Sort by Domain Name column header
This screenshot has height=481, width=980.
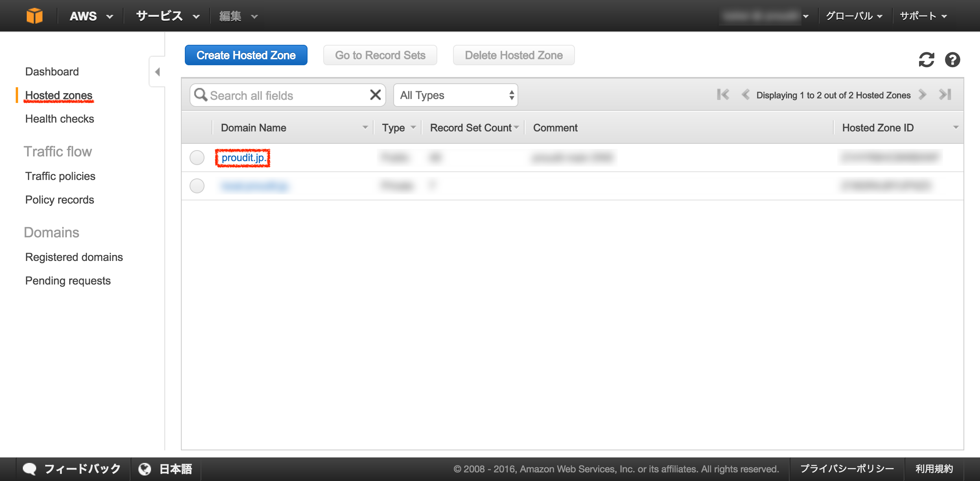[x=254, y=128]
